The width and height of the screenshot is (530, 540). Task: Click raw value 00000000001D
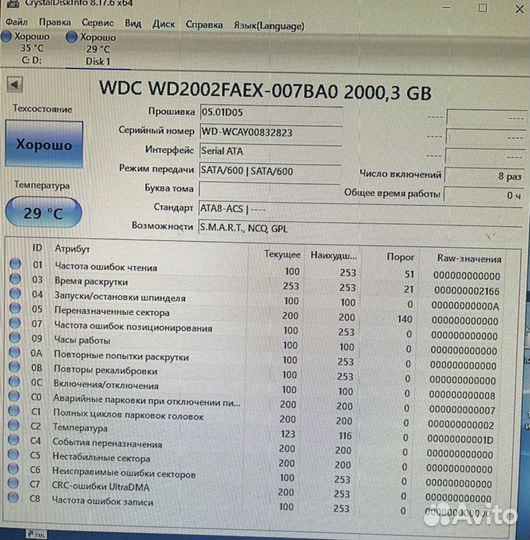[460, 439]
